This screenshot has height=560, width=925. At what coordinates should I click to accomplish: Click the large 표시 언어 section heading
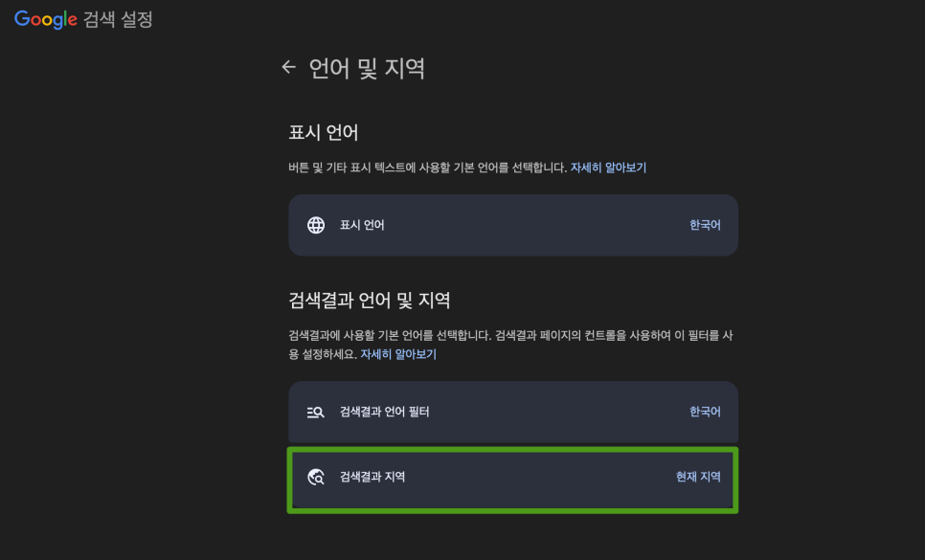pos(324,133)
